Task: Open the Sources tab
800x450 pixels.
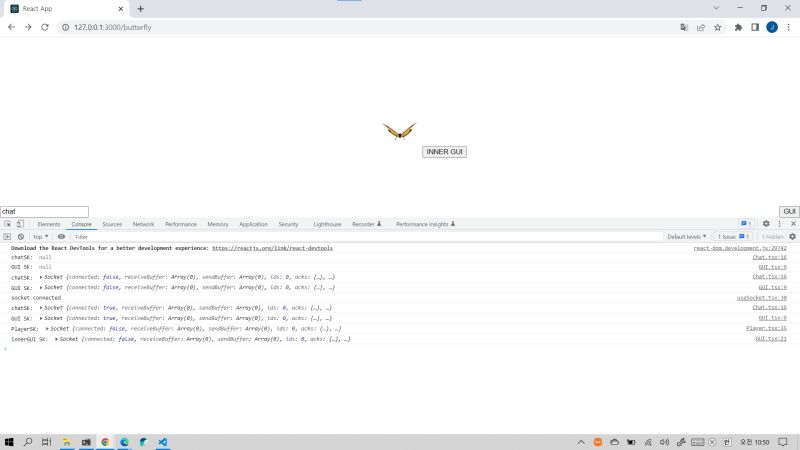Action: tap(112, 224)
